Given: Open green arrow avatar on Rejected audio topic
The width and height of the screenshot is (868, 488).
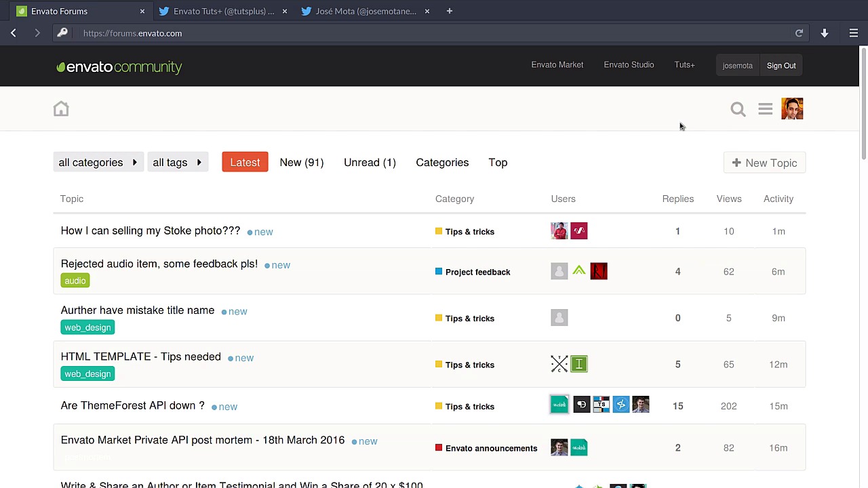Looking at the screenshot, I should click(x=579, y=271).
